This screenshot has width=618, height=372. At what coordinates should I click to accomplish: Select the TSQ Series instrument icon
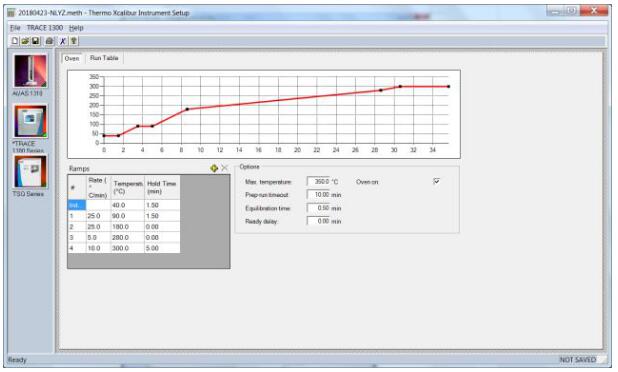pos(30,171)
